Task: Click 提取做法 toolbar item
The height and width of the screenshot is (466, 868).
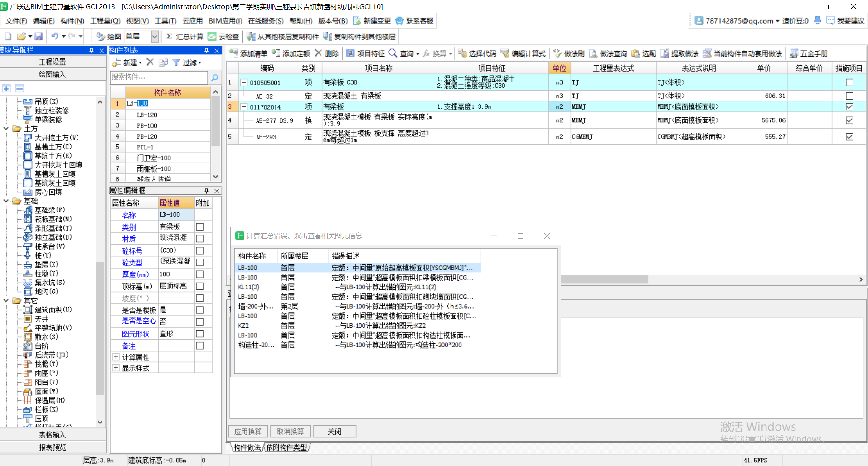Action: point(679,53)
